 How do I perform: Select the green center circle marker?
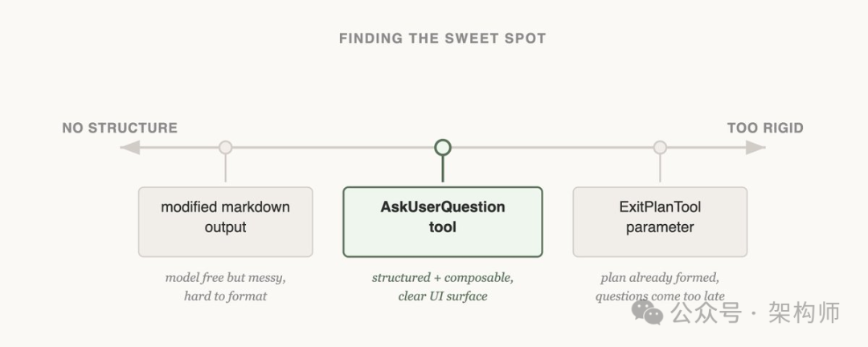pyautogui.click(x=443, y=148)
